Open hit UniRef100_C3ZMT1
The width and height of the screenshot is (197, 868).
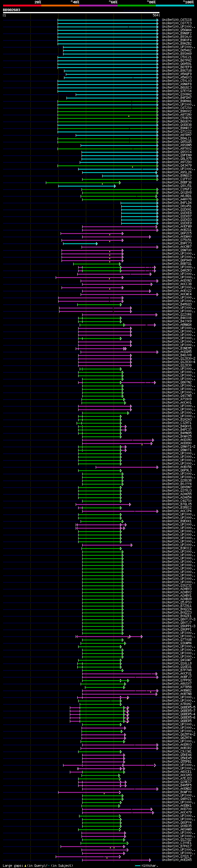pos(177,423)
